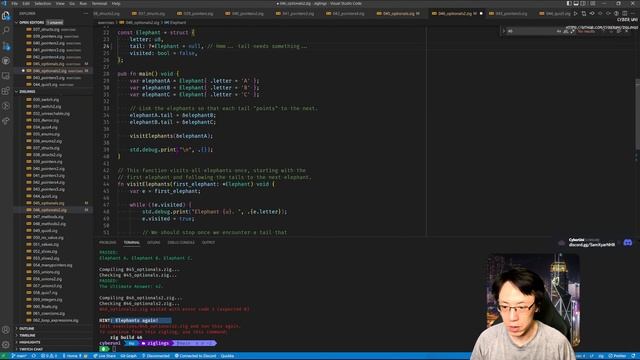Click line number 24 in the gutter
Viewport: 640px width, 360px height.
(x=106, y=46)
